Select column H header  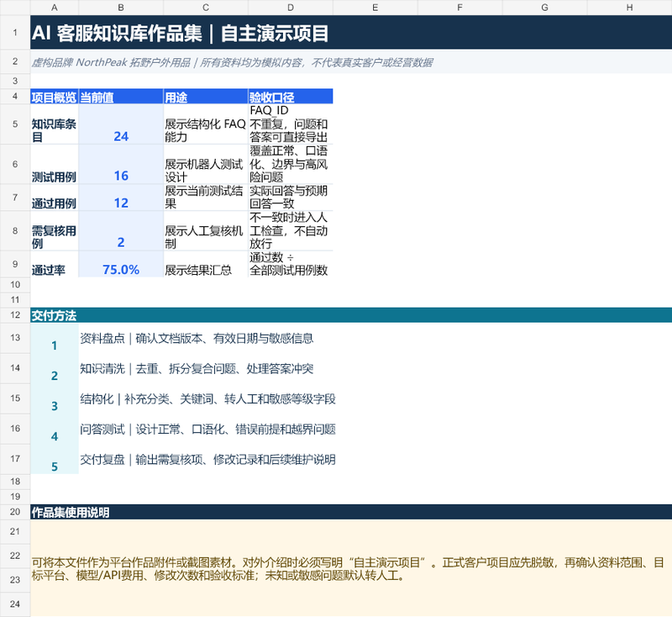click(x=629, y=8)
